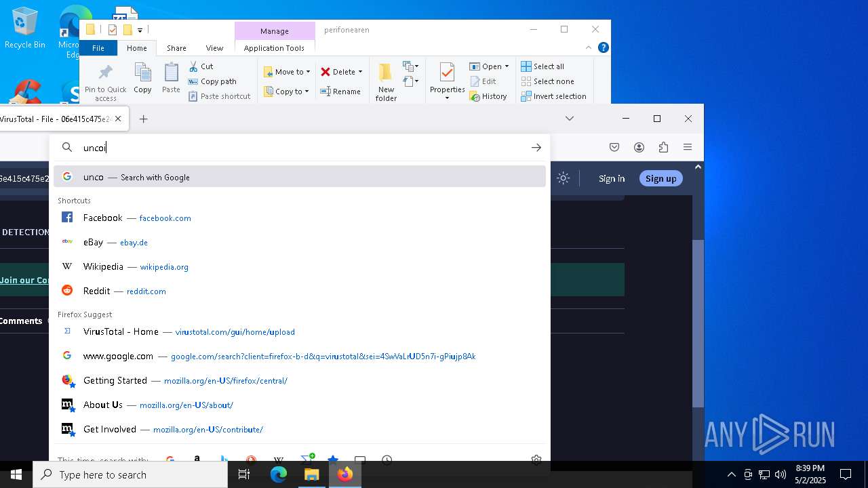
Task: Choose the Reddit shortcut suggestion
Action: coord(300,291)
